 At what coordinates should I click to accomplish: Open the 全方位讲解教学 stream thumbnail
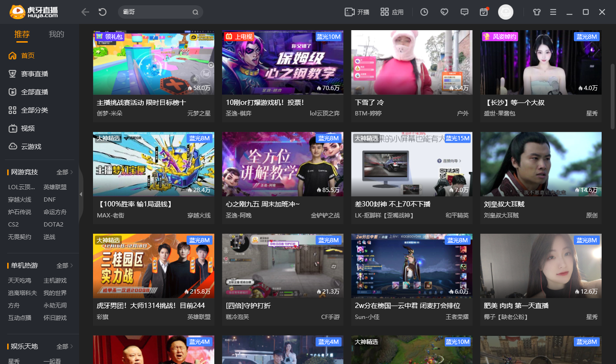[283, 164]
